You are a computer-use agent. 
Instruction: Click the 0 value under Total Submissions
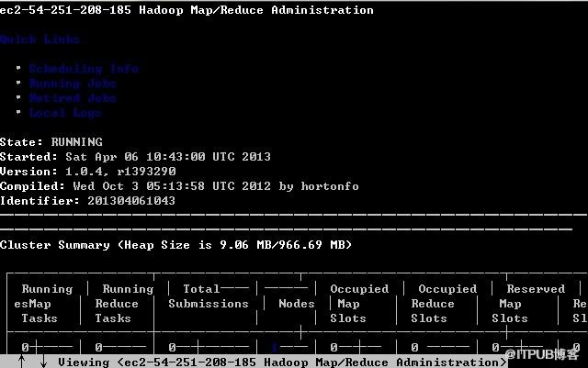172,348
